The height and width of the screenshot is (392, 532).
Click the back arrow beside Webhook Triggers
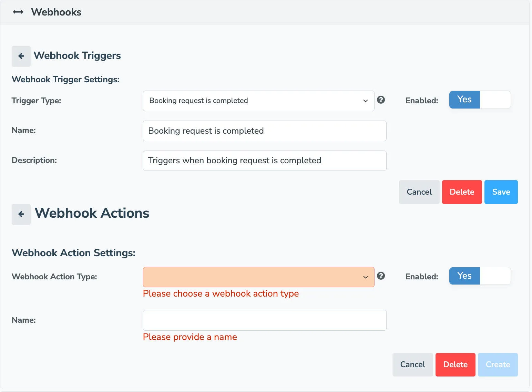click(21, 56)
